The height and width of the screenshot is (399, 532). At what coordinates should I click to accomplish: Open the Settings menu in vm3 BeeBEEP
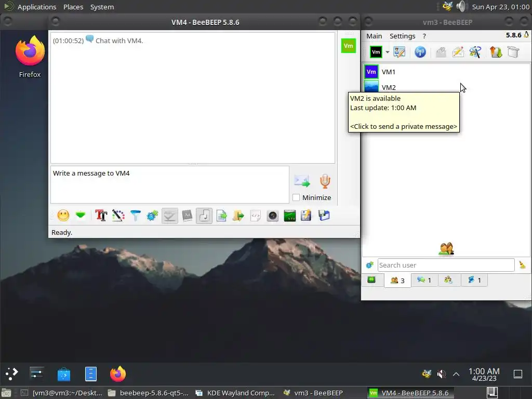pyautogui.click(x=402, y=36)
